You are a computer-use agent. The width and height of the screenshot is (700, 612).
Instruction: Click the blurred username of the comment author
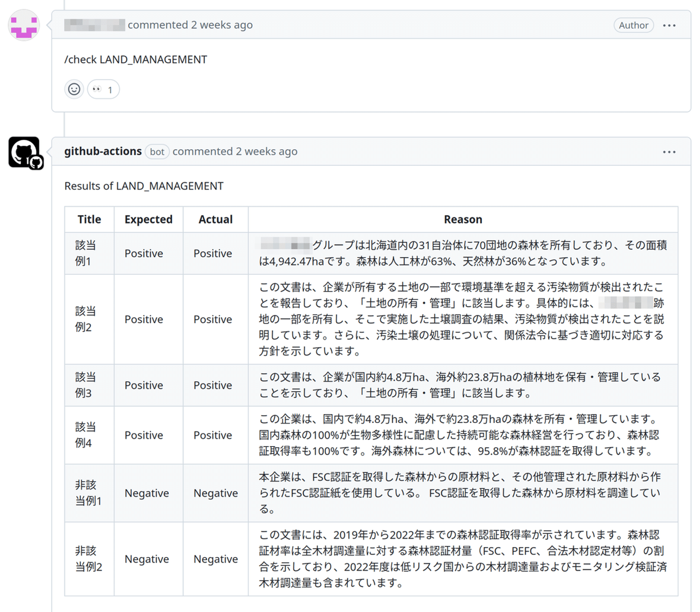click(x=94, y=25)
